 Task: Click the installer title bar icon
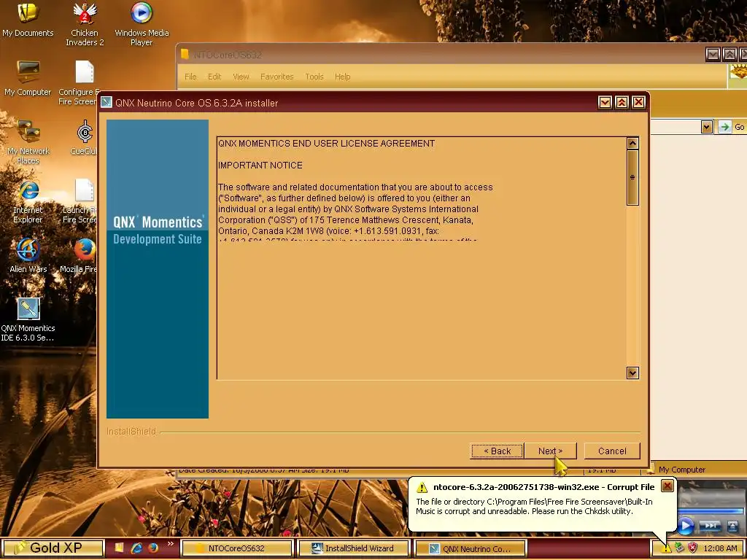pyautogui.click(x=107, y=102)
